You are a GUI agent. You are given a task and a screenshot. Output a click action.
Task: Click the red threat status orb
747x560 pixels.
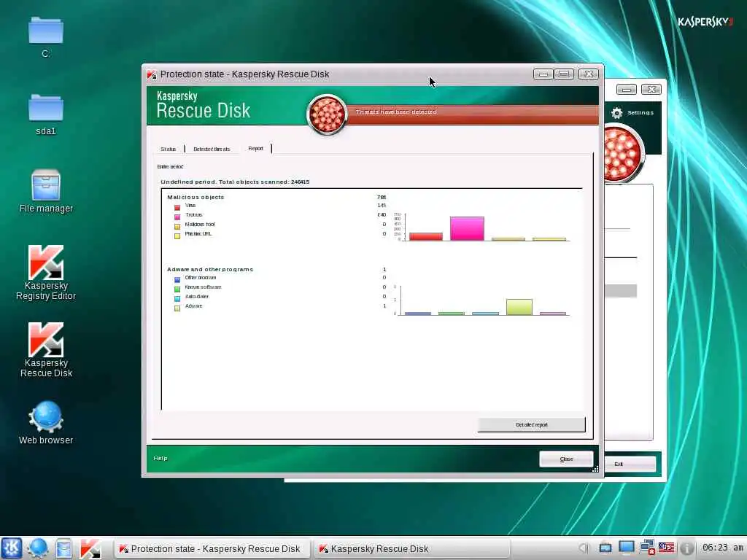pyautogui.click(x=327, y=114)
